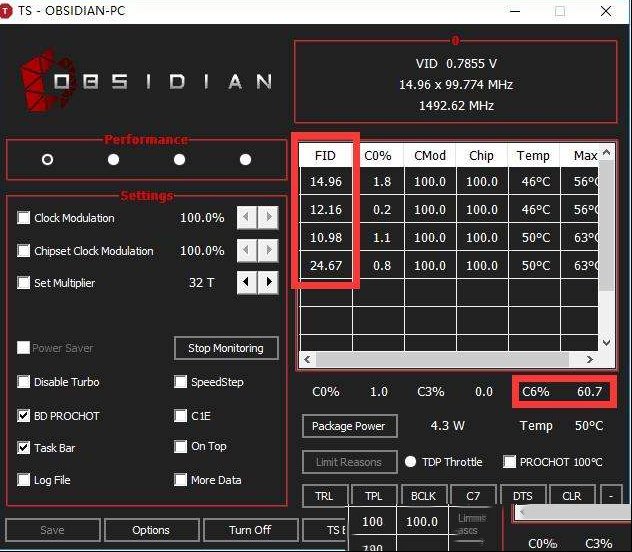Enable the On Top checkbox
632x552 pixels.
180,446
